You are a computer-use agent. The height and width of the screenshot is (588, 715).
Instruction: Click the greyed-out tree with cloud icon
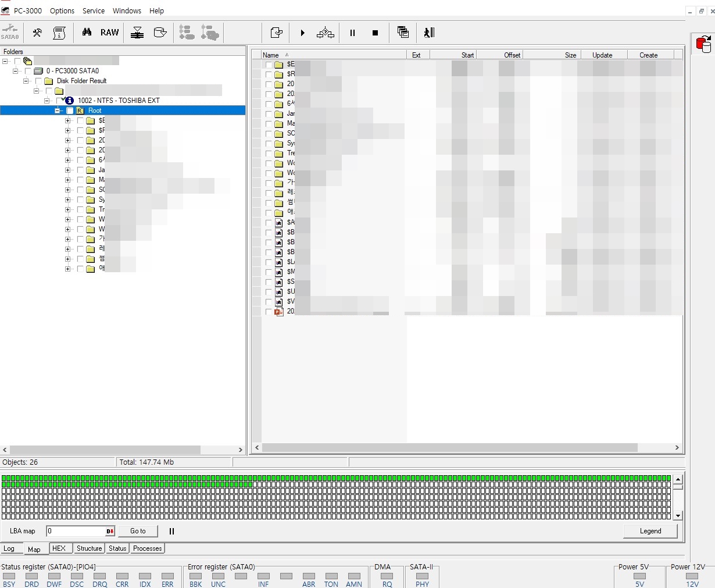tap(210, 33)
